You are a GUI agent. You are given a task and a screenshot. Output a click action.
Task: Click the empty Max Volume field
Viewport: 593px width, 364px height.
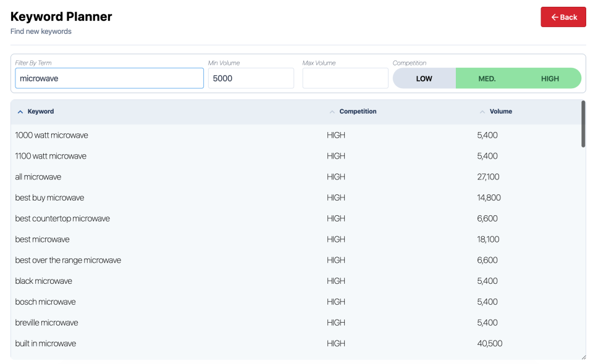tap(345, 78)
